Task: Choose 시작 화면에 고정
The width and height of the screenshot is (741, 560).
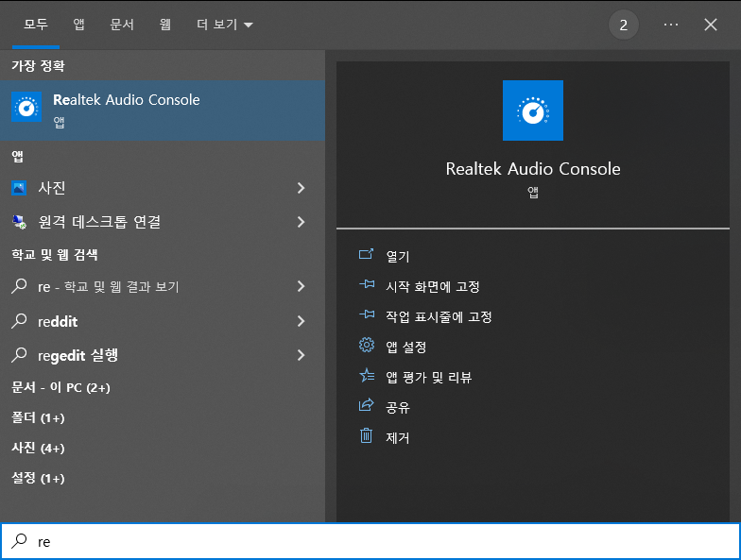Action: point(433,287)
